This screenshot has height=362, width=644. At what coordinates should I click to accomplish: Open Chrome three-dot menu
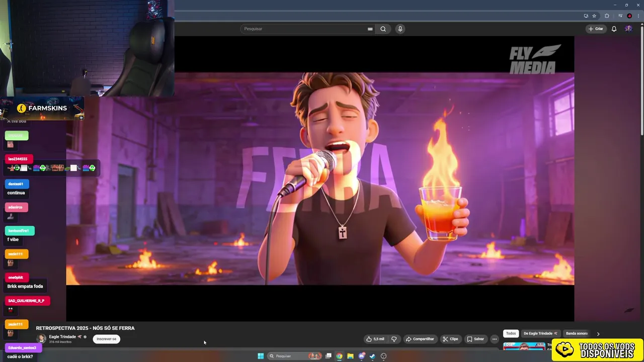coord(638,16)
